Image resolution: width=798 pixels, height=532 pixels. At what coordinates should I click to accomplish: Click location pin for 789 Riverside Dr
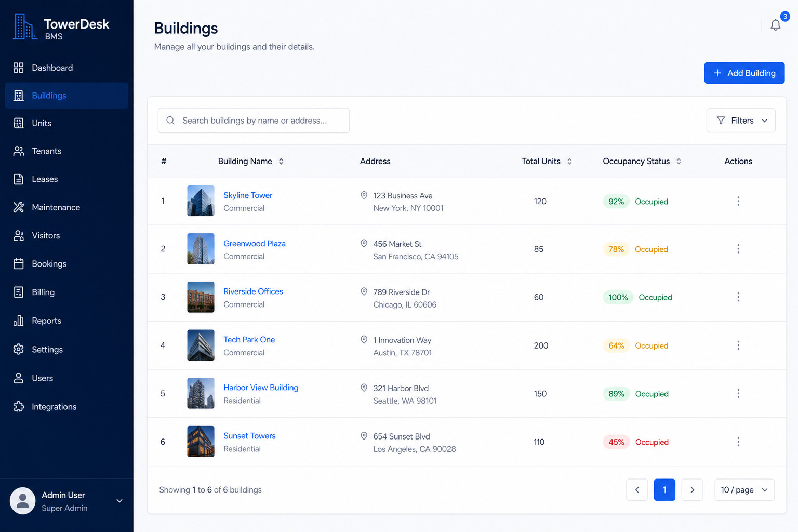click(x=364, y=292)
